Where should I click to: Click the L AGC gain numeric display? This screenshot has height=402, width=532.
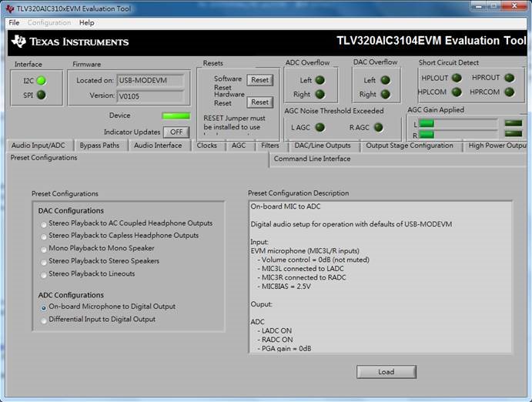pyautogui.click(x=514, y=123)
